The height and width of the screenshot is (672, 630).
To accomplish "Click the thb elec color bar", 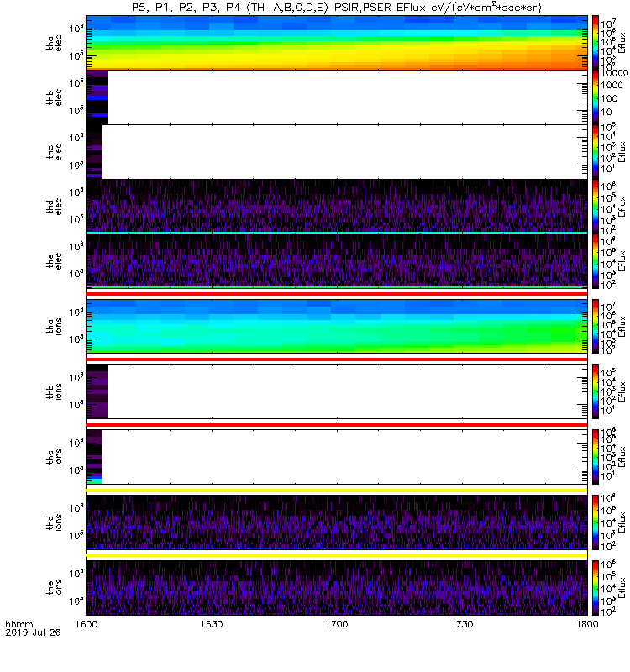I will [x=596, y=97].
